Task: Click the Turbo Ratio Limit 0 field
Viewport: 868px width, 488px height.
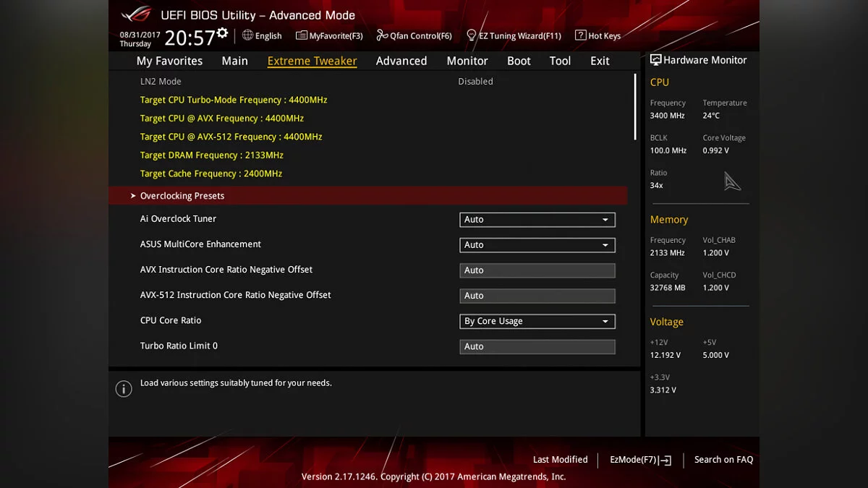Action: pyautogui.click(x=537, y=346)
